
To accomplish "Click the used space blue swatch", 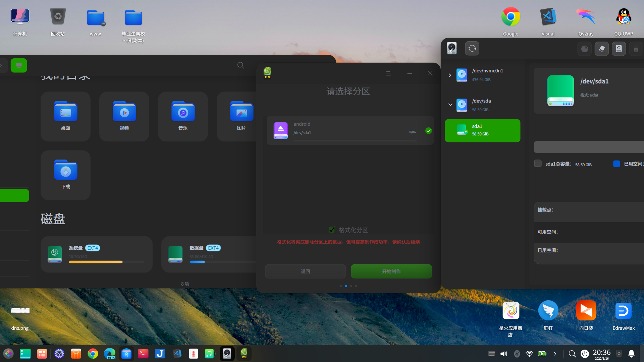I will (616, 164).
